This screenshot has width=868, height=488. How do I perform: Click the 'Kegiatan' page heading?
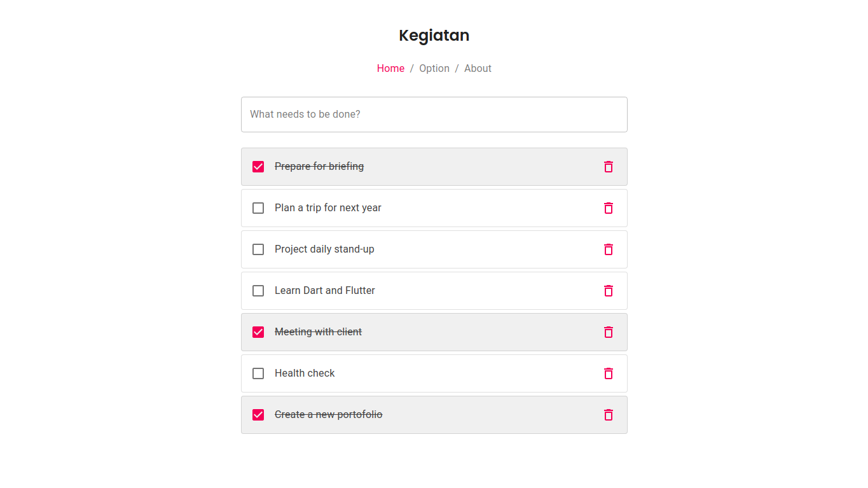pos(434,36)
